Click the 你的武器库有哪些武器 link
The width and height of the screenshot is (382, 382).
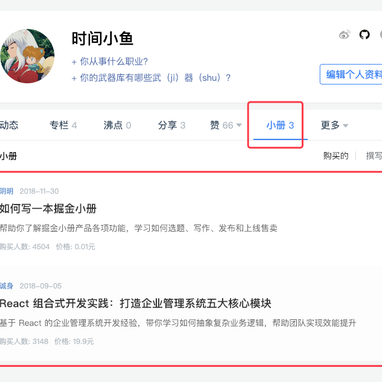[x=151, y=78]
